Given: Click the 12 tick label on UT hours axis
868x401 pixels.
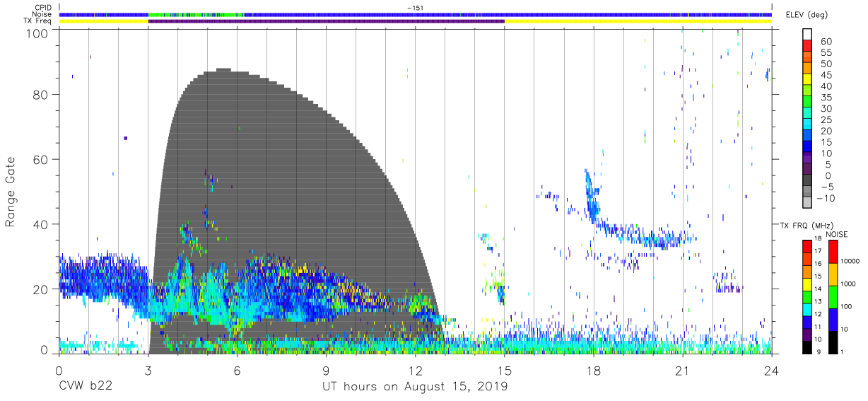Looking at the screenshot, I should tap(415, 372).
